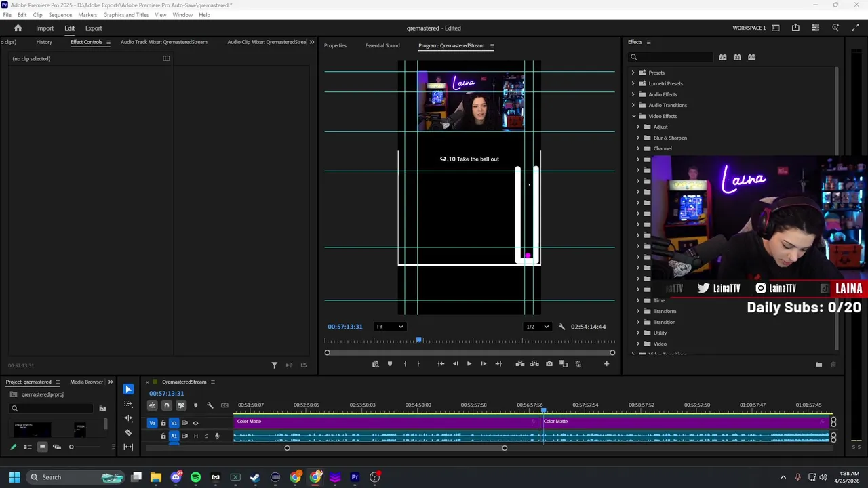868x488 pixels.
Task: Add a marker in the timeline
Action: coord(195,405)
